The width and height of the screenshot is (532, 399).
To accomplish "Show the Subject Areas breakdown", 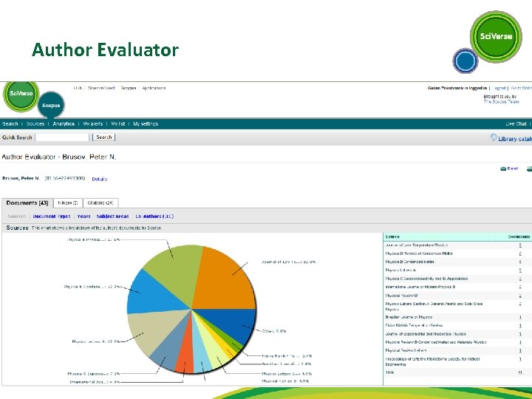I will (112, 216).
